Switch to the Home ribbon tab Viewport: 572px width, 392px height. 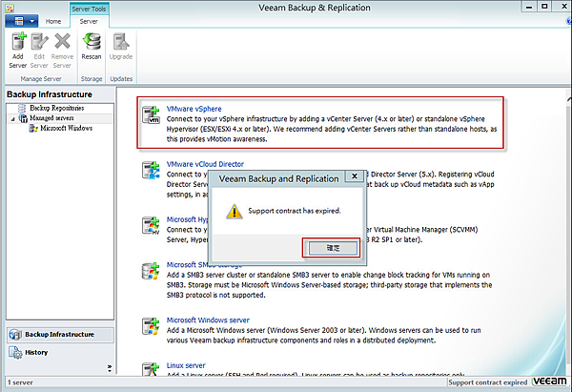[x=53, y=22]
